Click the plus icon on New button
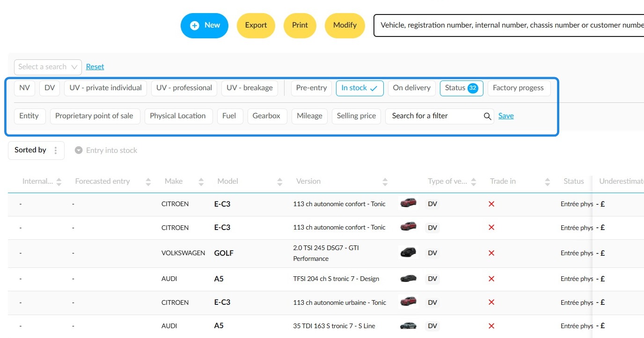 (x=194, y=26)
